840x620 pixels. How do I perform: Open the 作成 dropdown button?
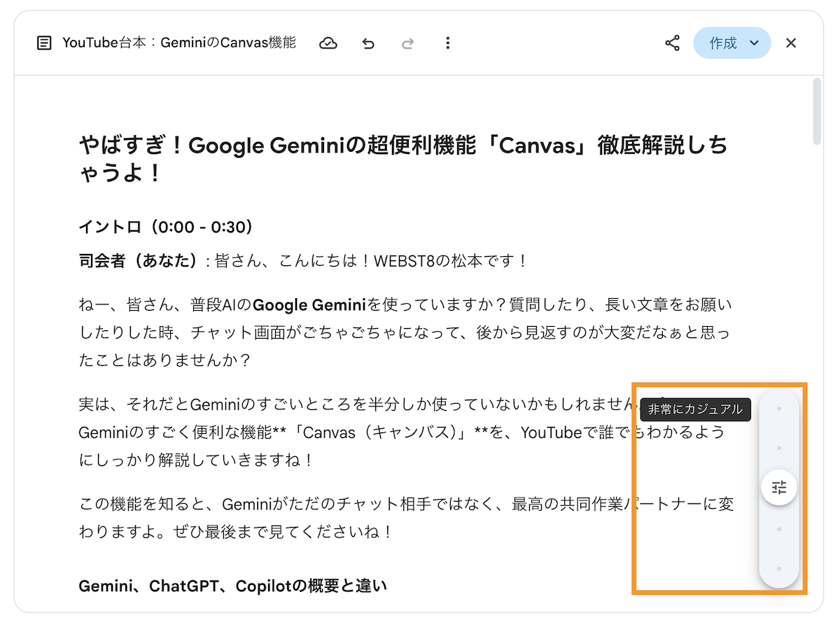coord(732,43)
